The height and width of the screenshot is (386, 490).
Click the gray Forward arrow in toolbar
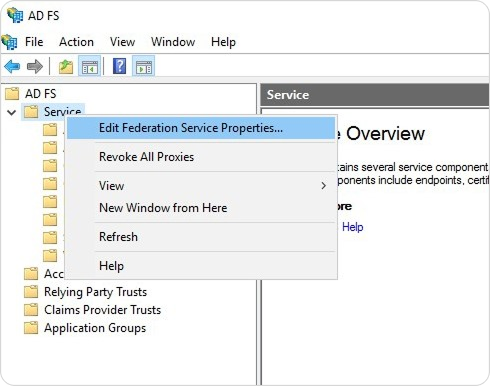(35, 67)
